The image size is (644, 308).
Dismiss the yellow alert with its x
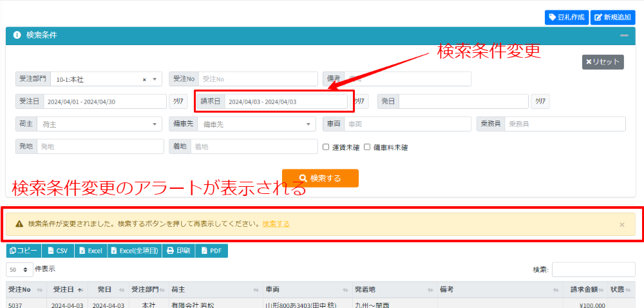(x=621, y=225)
